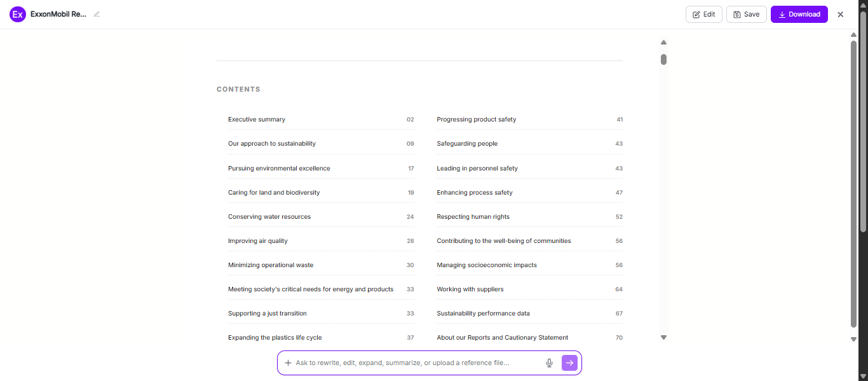
Task: Click 'About our Reports and Cautionary Statement'
Action: click(x=503, y=338)
